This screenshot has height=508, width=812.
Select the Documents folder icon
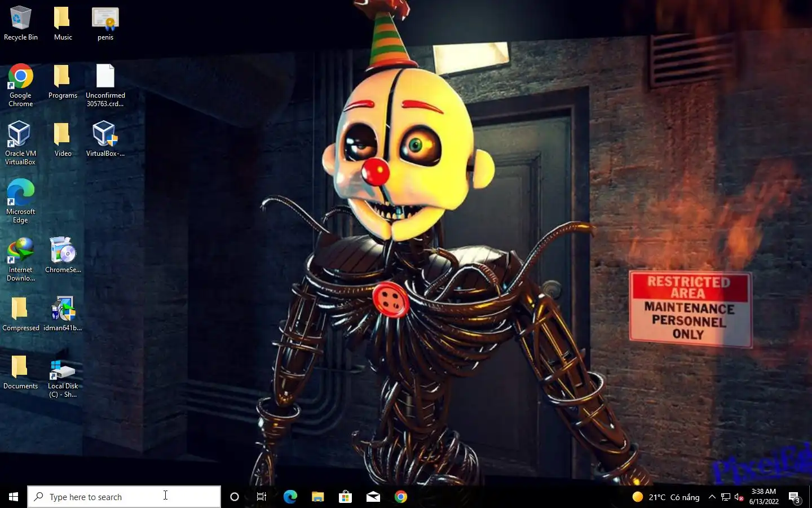point(21,373)
